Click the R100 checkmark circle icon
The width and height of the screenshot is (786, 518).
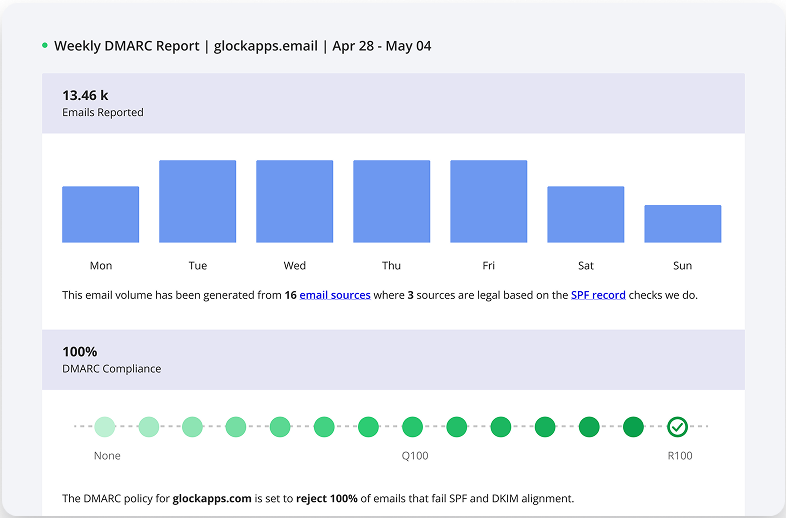tap(677, 427)
